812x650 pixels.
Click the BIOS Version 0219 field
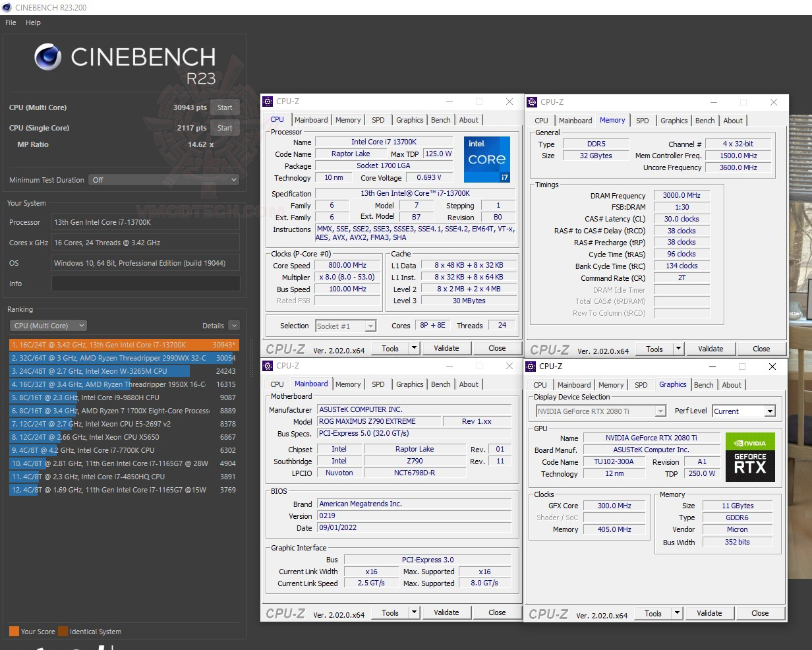(x=415, y=516)
